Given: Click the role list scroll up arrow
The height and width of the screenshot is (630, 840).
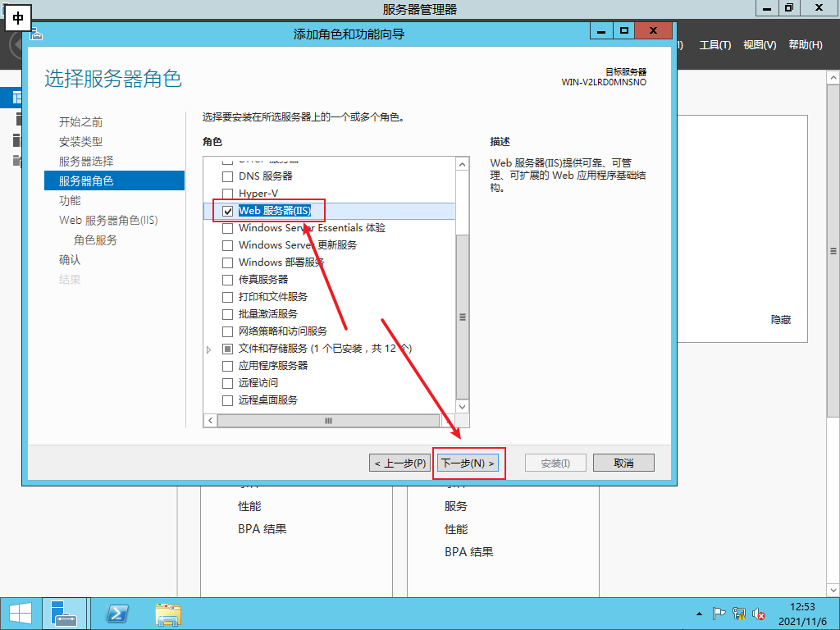Looking at the screenshot, I should [x=463, y=164].
